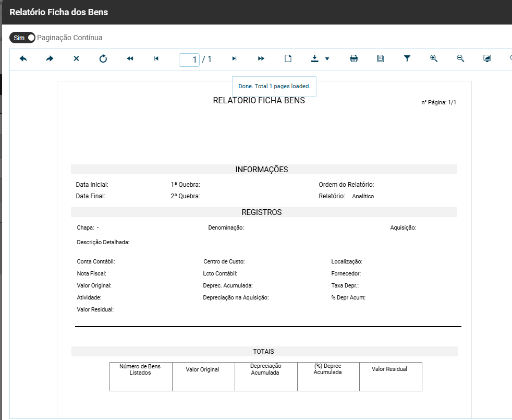Refresh the report with reload icon
This screenshot has height=420, width=512.
click(103, 59)
